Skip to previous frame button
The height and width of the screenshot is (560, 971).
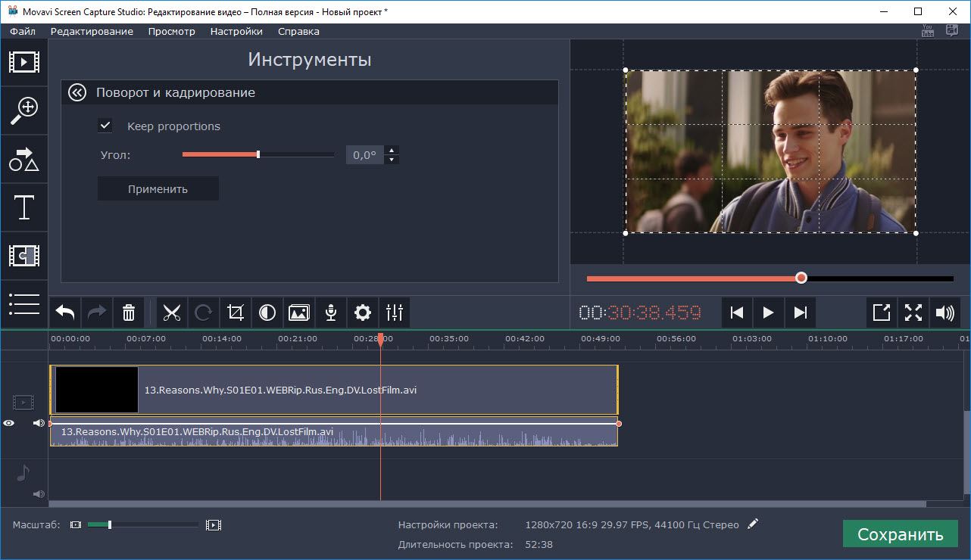(x=736, y=313)
